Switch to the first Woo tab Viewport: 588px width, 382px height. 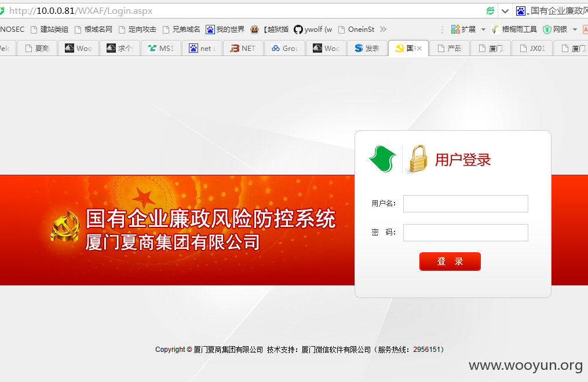78,48
